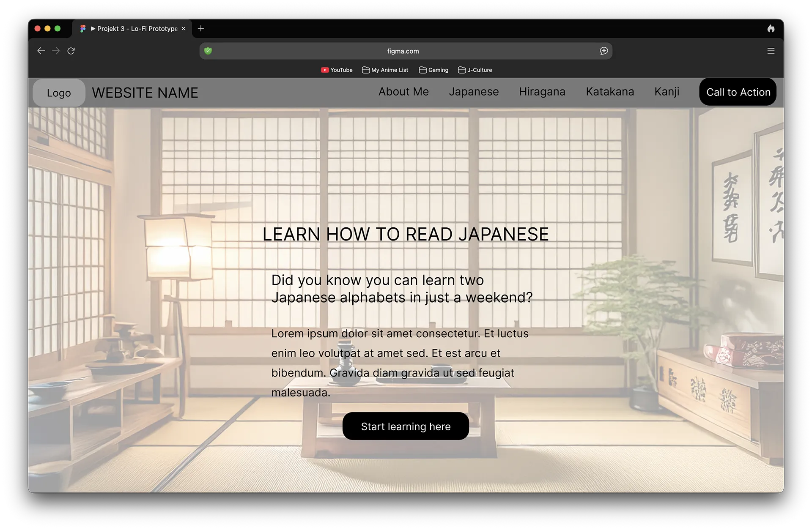Click the Logo placeholder in header
The height and width of the screenshot is (530, 812).
pyautogui.click(x=59, y=93)
